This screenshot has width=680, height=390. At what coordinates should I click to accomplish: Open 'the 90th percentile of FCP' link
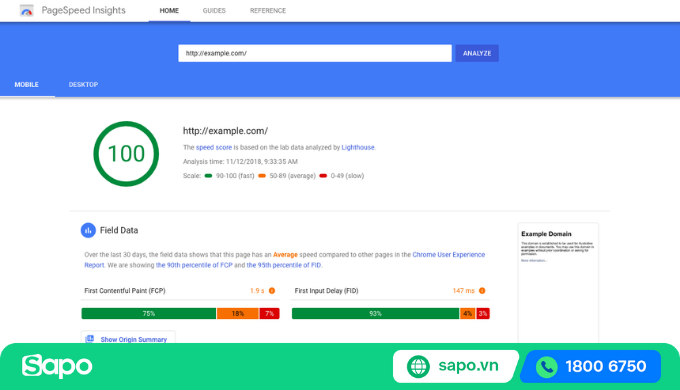[194, 265]
